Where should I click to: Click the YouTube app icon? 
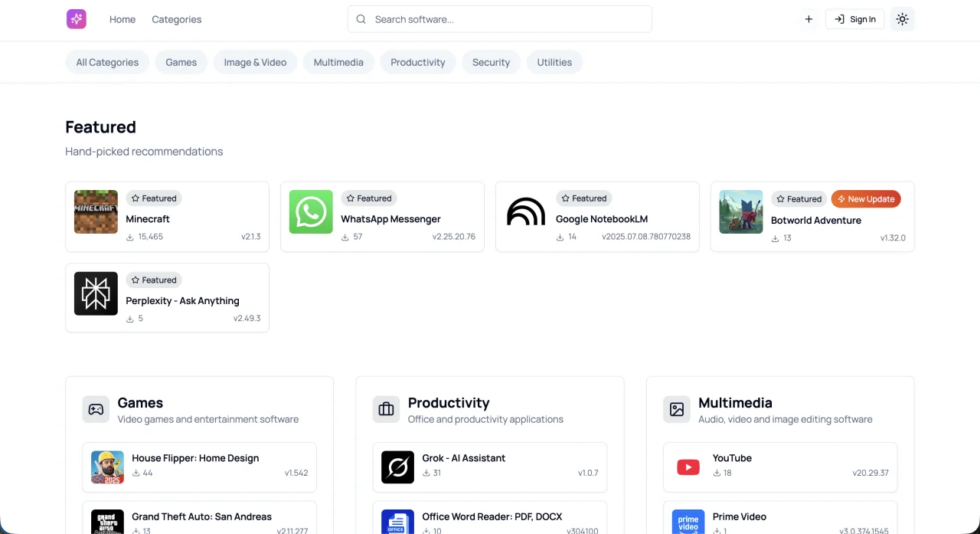(x=688, y=467)
